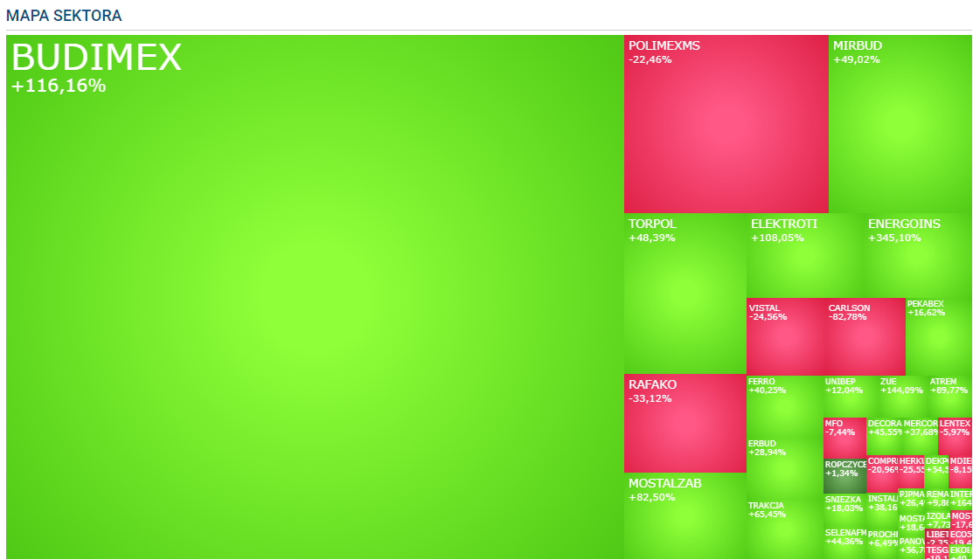The image size is (973, 560).
Task: Open the red RAFAKO tile
Action: coord(685,424)
